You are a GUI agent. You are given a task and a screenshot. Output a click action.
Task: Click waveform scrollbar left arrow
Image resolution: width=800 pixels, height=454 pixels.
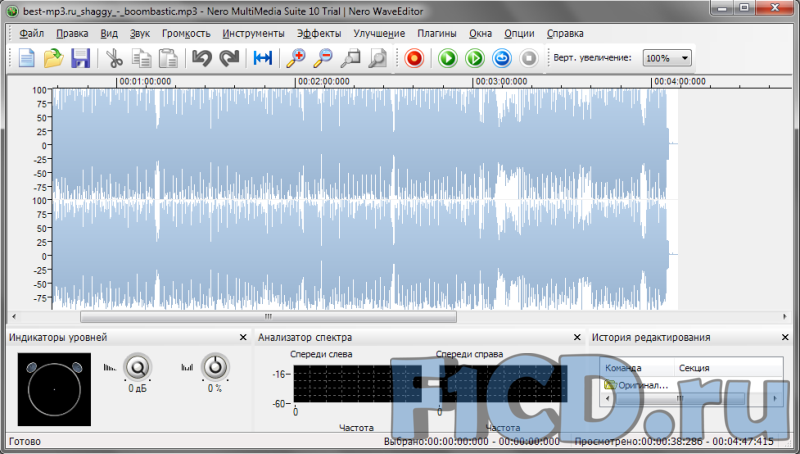(x=14, y=317)
